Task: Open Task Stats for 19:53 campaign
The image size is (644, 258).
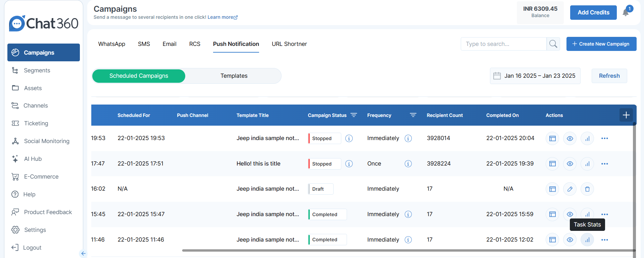Action: [587, 138]
